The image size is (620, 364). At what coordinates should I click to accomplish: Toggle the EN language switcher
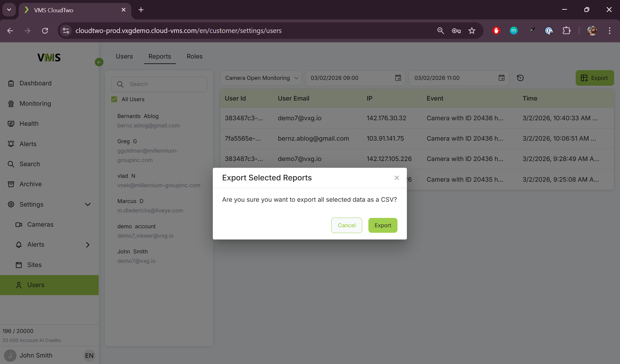89,356
